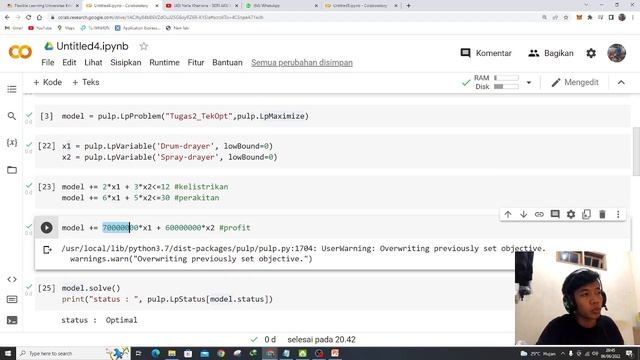Image resolution: width=640 pixels, height=360 pixels.
Task: Open Komentar comments panel
Action: 486,53
